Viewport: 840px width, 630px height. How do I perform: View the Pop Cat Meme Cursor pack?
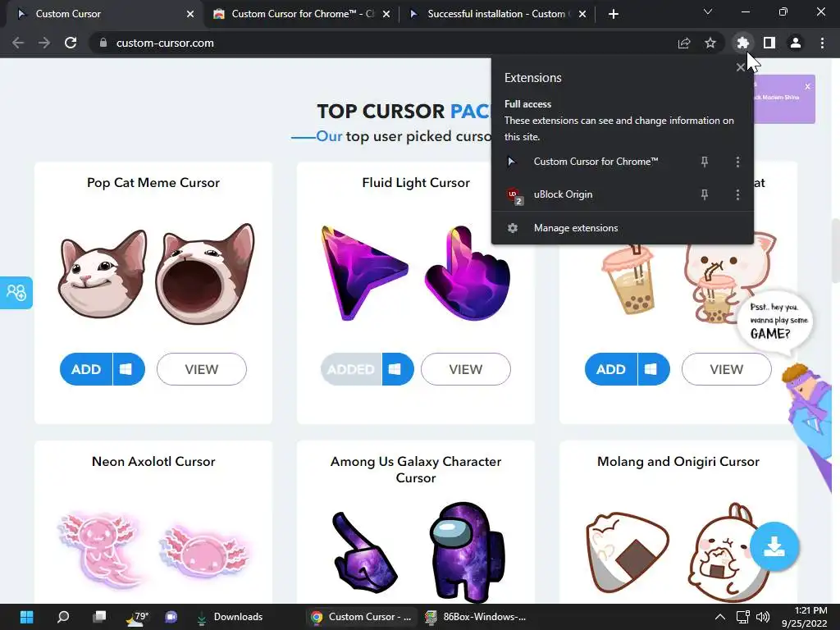tap(202, 369)
